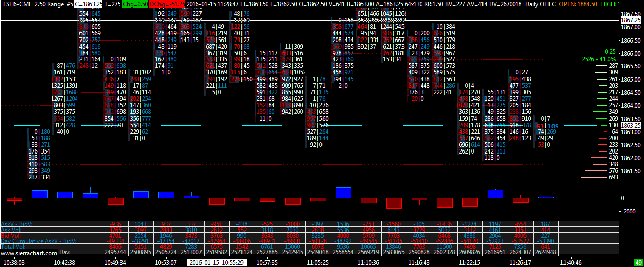This screenshot has height=267, width=644.
Task: Click the tallest blue delta bar
Action: coord(343,193)
